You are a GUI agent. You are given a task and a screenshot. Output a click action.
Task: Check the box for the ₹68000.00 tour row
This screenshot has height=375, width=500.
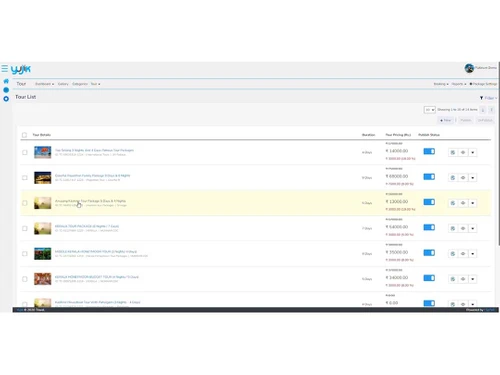(25, 178)
